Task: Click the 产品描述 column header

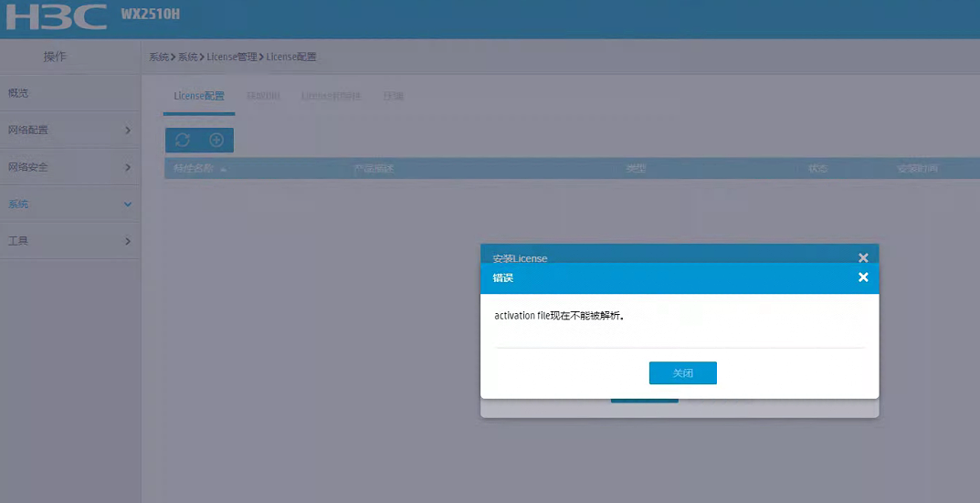Action: click(374, 169)
